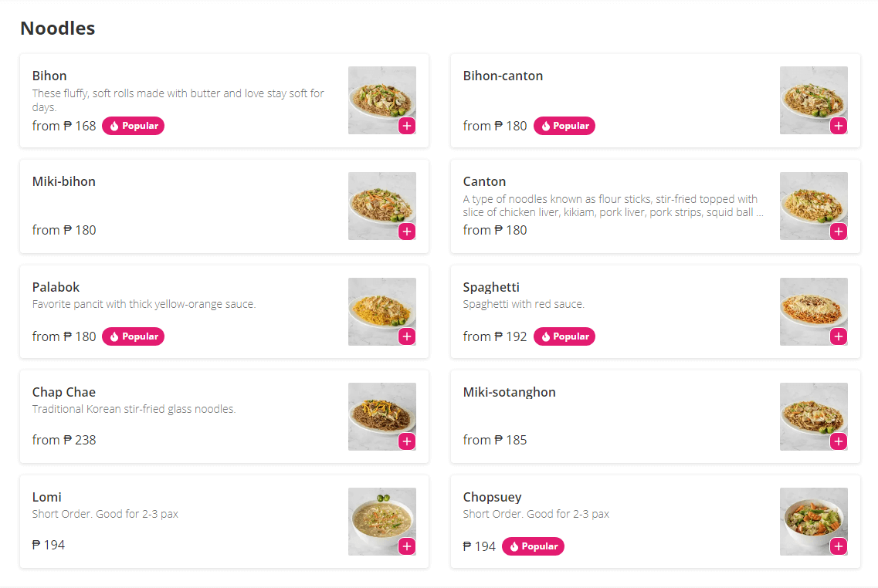Click the plus icon on Spaghetti
The width and height of the screenshot is (878, 588).
pyautogui.click(x=839, y=336)
